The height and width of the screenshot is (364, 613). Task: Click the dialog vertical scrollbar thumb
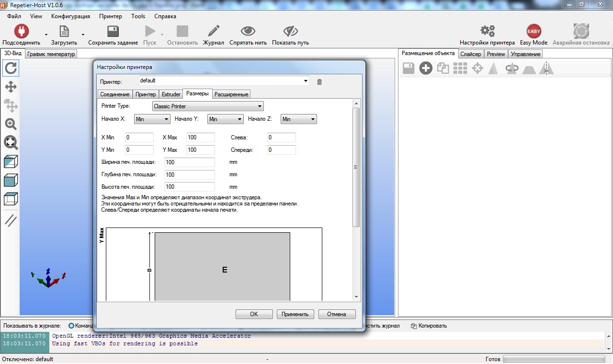pyautogui.click(x=356, y=167)
